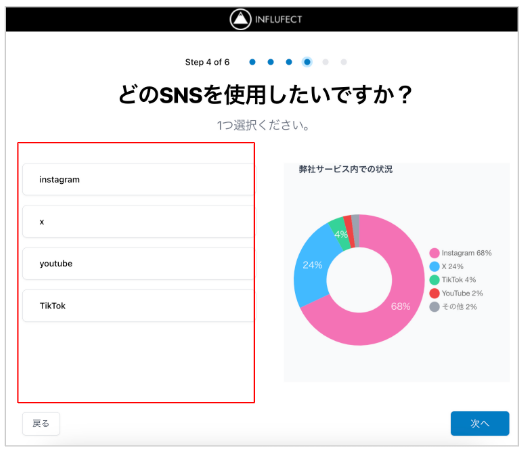The height and width of the screenshot is (453, 523).
Task: Click the green TikTok 4% legend swatch
Action: tap(434, 280)
